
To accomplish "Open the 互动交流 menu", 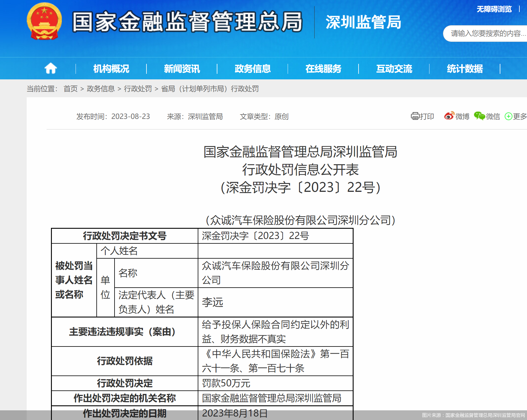I will [394, 69].
